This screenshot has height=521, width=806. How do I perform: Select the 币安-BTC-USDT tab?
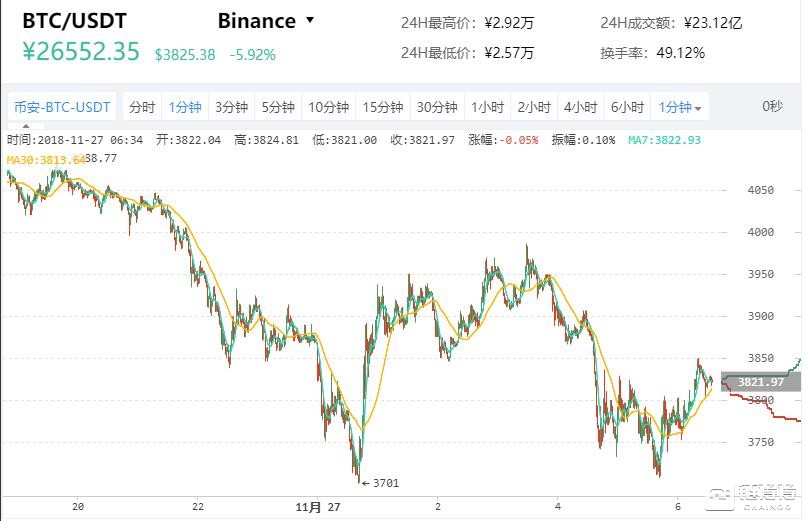62,107
